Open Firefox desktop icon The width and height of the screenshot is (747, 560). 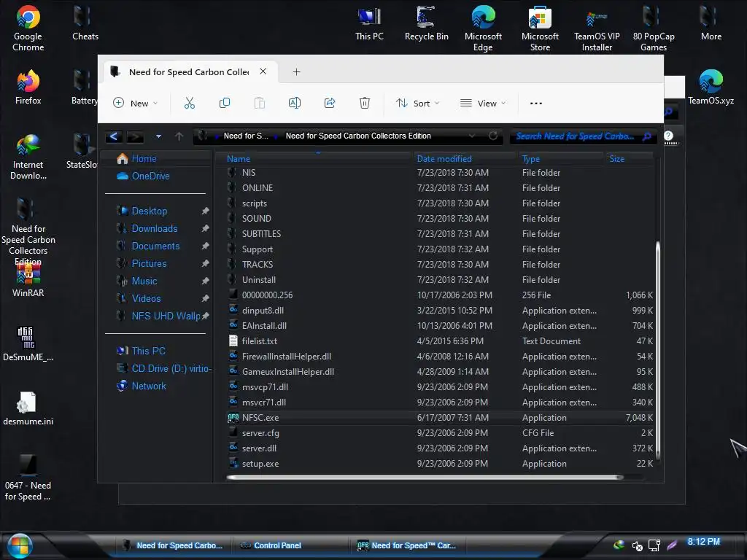(28, 87)
